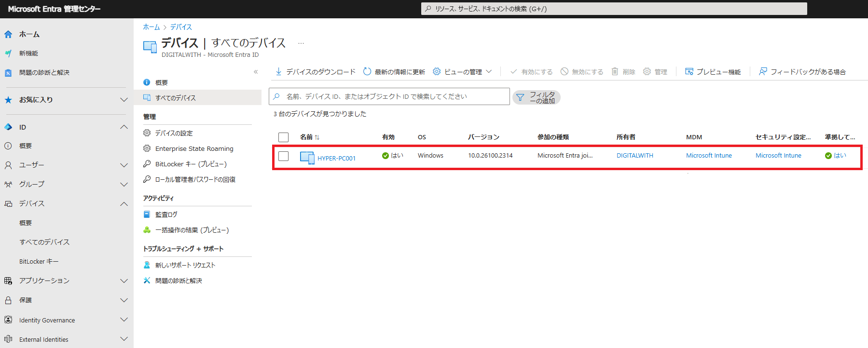Click the more options ellipsis near title
The width and height of the screenshot is (868, 348).
pos(301,43)
